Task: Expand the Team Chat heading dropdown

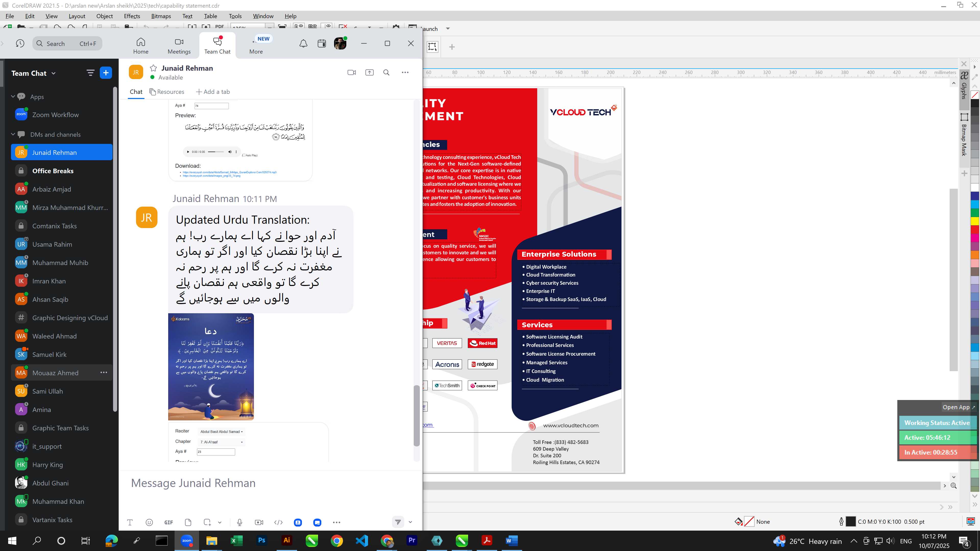Action: pyautogui.click(x=53, y=73)
